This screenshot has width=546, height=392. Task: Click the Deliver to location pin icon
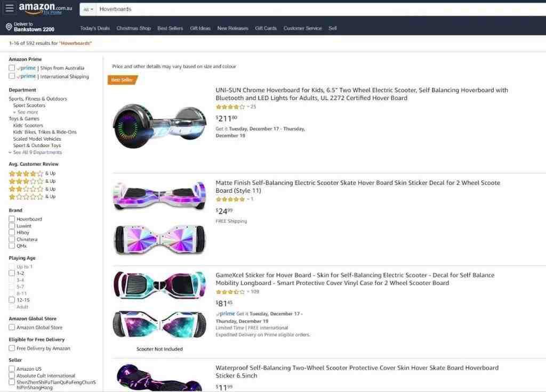[x=9, y=27]
